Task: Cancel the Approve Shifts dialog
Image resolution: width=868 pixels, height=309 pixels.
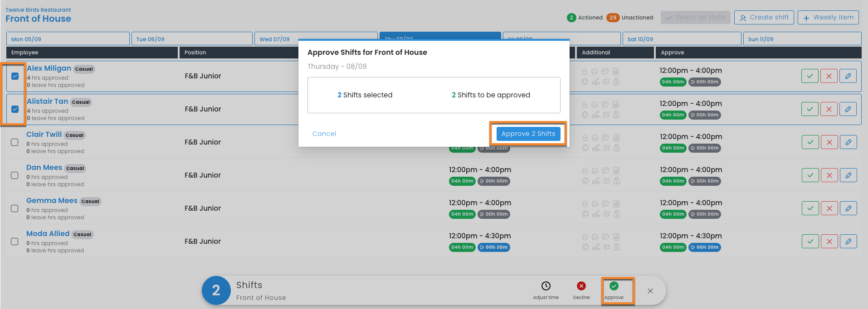Action: [x=324, y=134]
